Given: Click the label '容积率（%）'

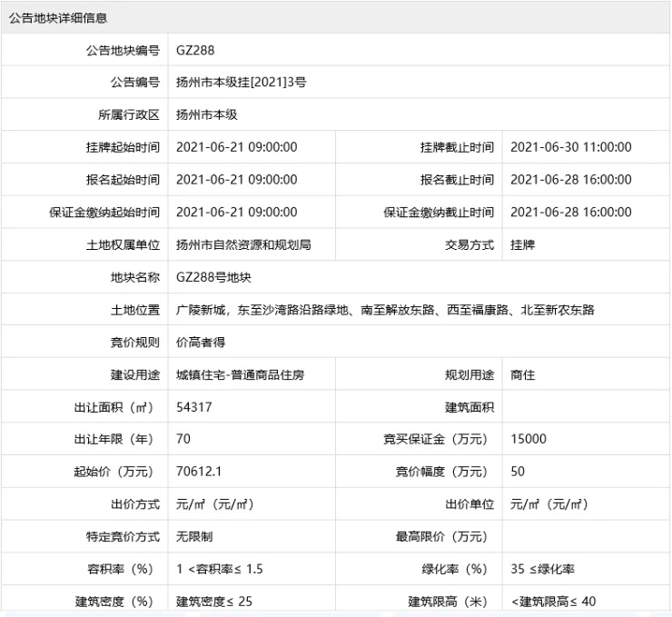Looking at the screenshot, I should [x=121, y=570].
